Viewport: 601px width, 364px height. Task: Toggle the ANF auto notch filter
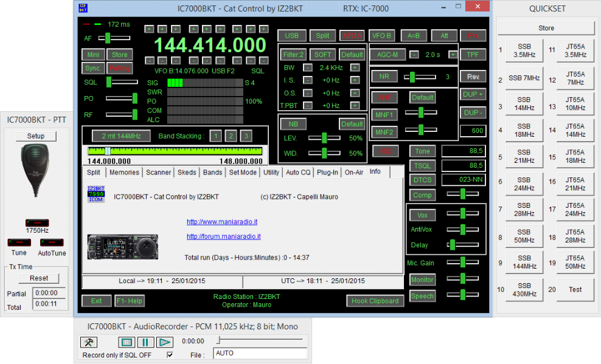(x=384, y=97)
